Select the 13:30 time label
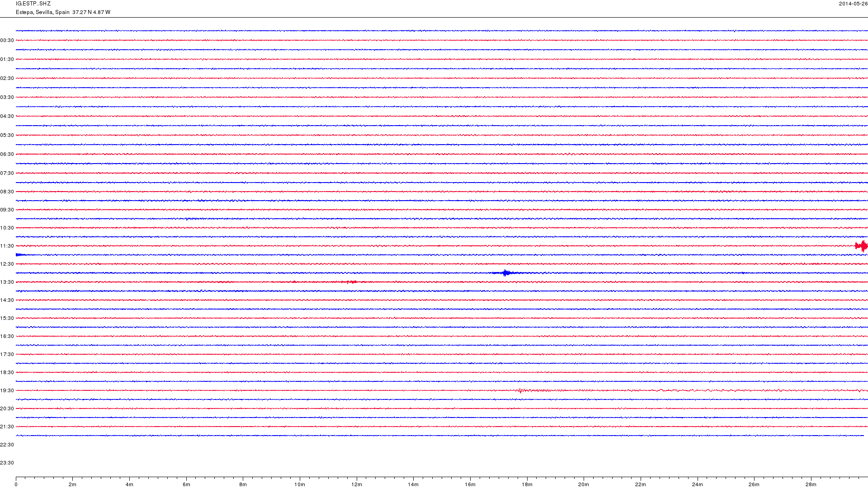The image size is (868, 488). tap(7, 282)
